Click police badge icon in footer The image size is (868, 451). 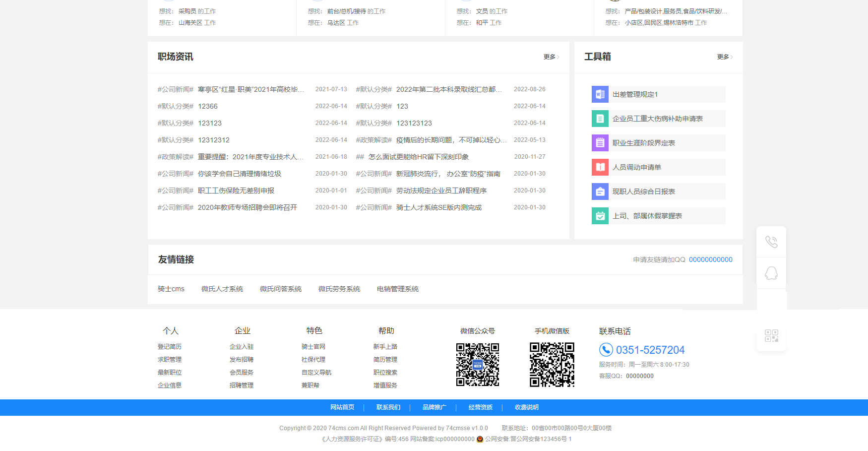click(x=480, y=439)
